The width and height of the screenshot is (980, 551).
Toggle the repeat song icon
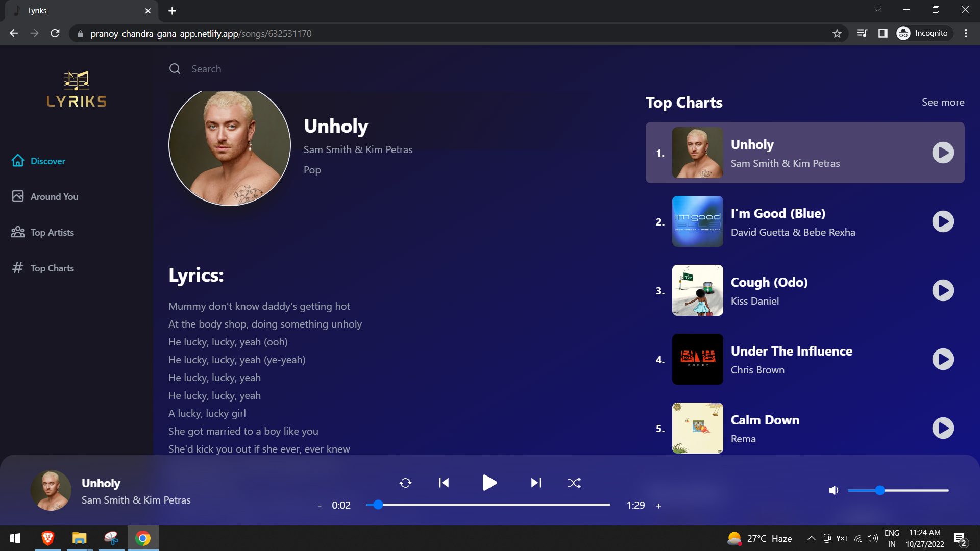point(405,483)
